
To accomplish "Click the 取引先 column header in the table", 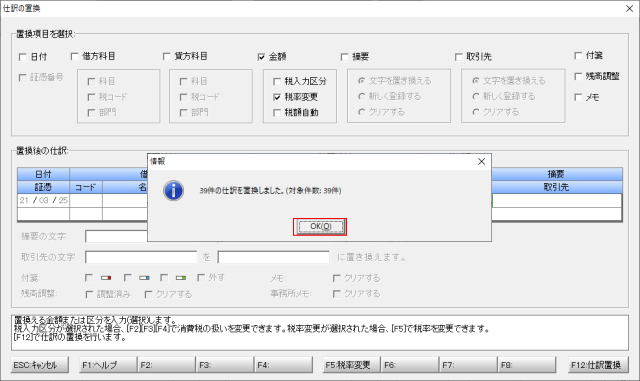I will click(x=557, y=187).
